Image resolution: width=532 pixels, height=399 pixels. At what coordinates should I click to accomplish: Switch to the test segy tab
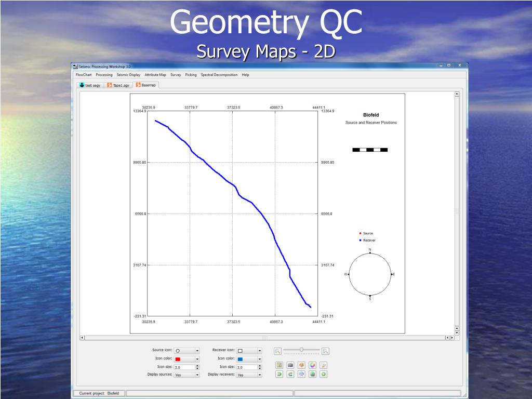coord(90,85)
